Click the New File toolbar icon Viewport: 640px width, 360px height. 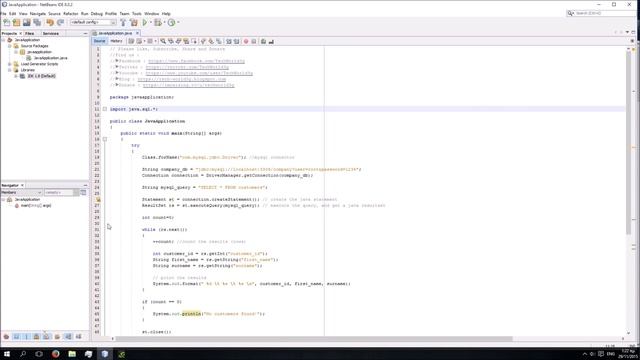tap(7, 22)
